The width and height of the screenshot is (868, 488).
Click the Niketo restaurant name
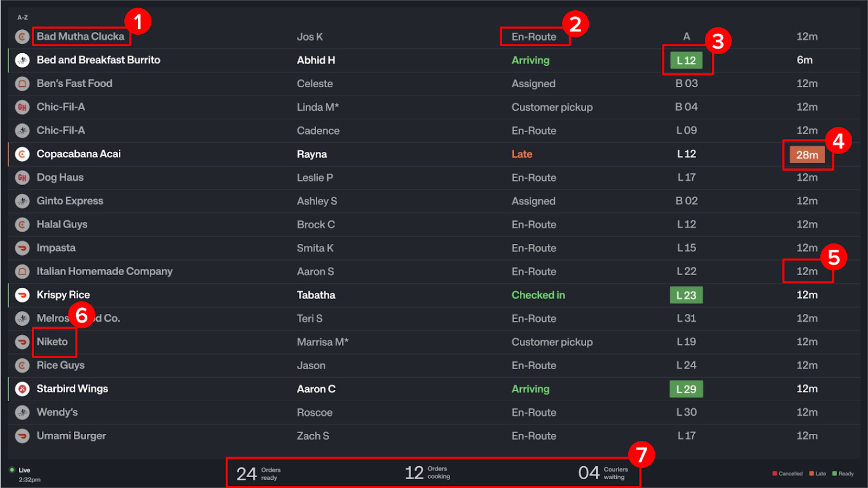coord(53,342)
